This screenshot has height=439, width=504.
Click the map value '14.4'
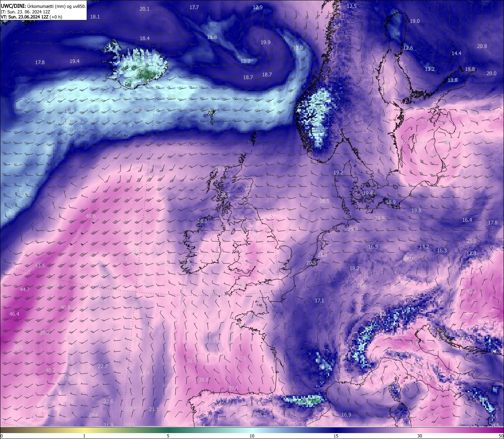pos(456,53)
